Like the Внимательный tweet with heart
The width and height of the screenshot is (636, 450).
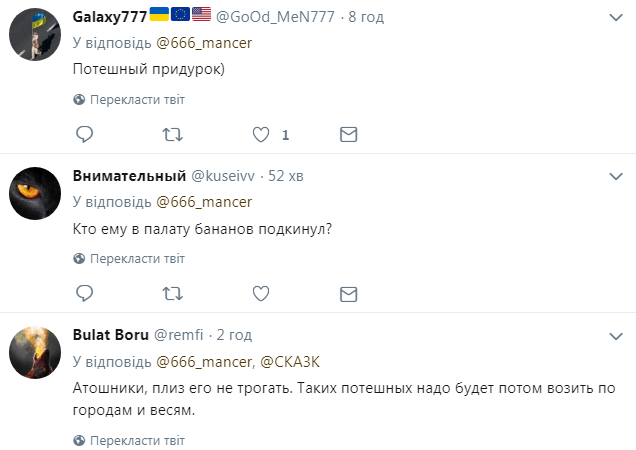pos(261,293)
